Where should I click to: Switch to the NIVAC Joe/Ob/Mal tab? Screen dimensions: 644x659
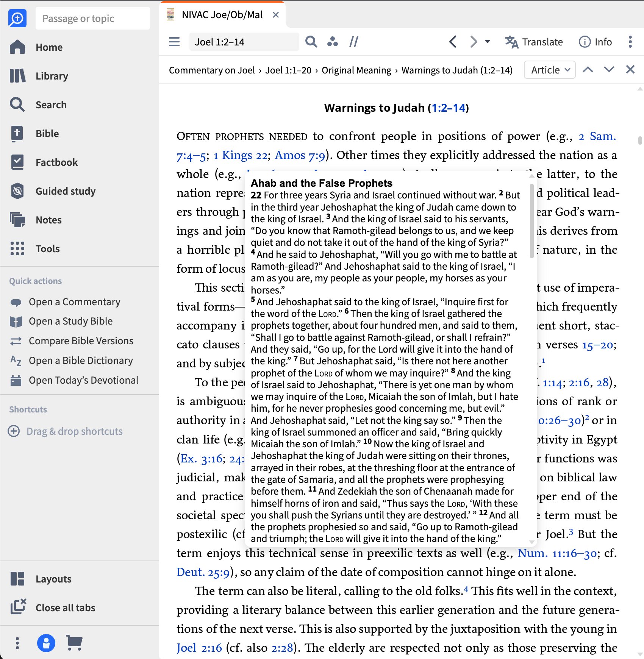(222, 15)
